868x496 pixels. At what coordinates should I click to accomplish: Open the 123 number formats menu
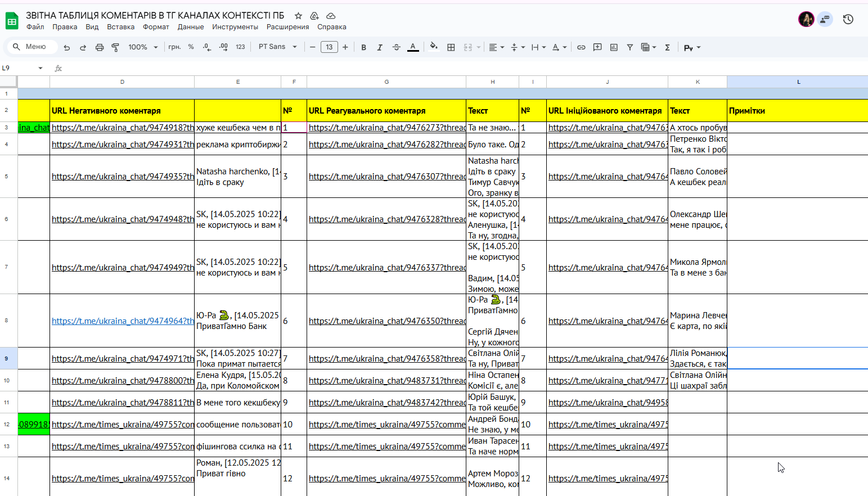[x=240, y=47]
